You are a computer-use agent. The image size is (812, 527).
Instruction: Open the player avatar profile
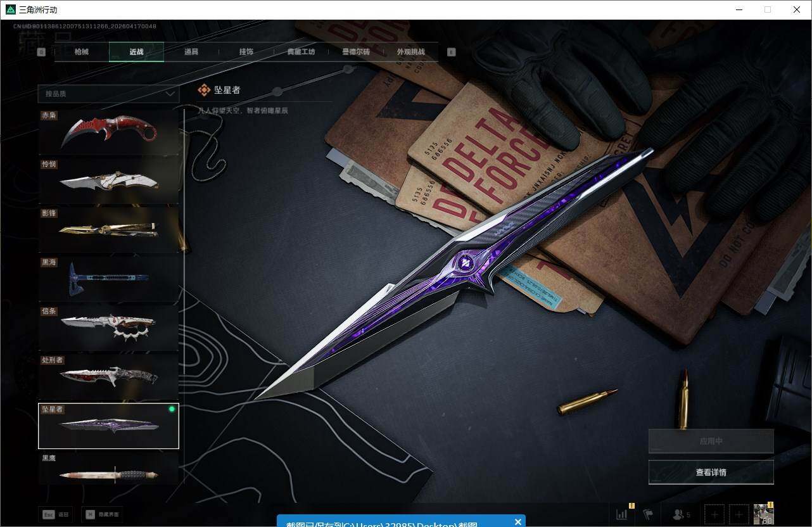(763, 514)
